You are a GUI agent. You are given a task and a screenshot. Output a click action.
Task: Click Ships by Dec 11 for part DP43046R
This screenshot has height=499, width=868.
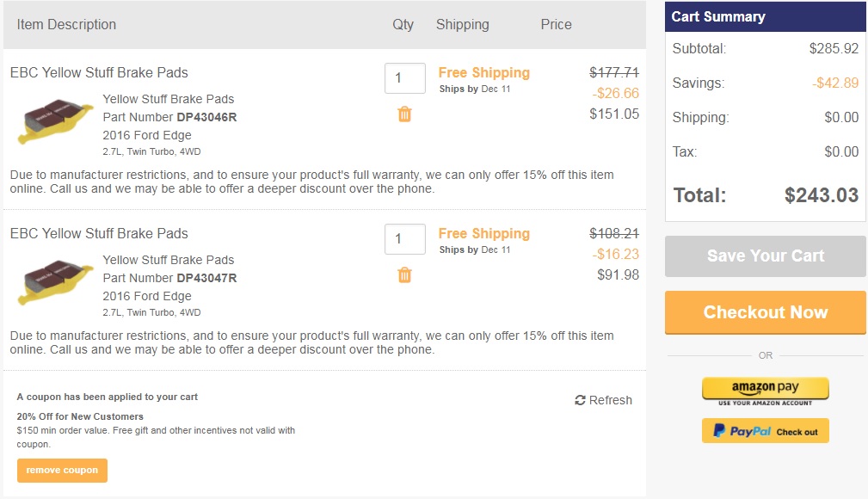pyautogui.click(x=474, y=89)
